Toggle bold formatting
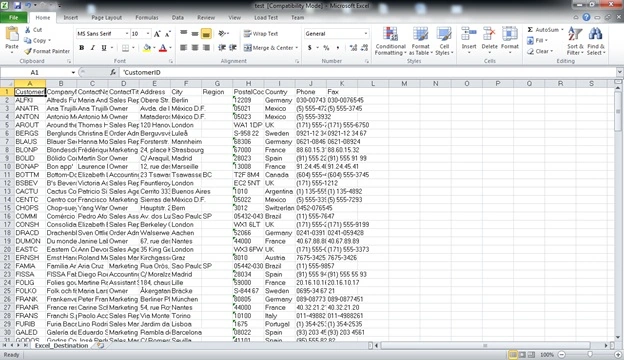This screenshot has width=624, height=360. coord(82,48)
